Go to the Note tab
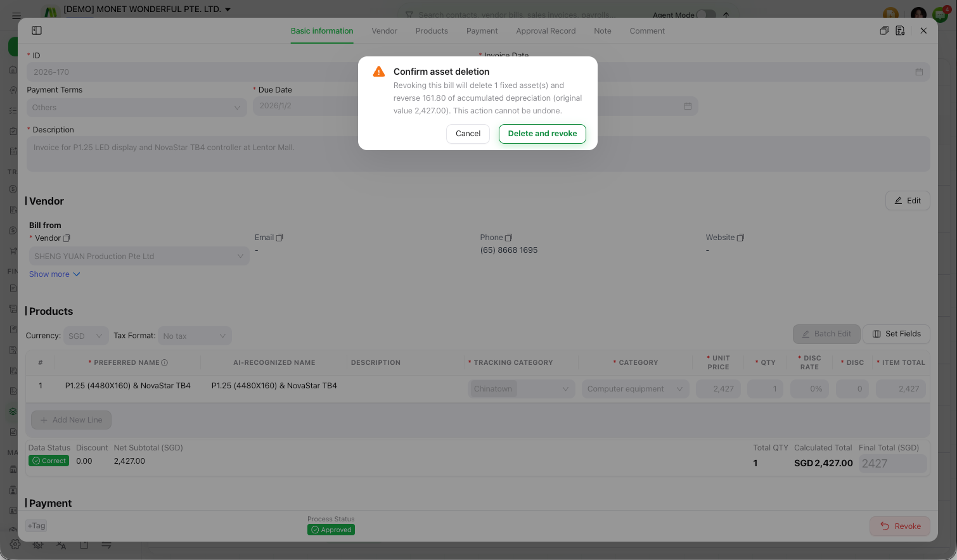957x560 pixels. pos(603,31)
